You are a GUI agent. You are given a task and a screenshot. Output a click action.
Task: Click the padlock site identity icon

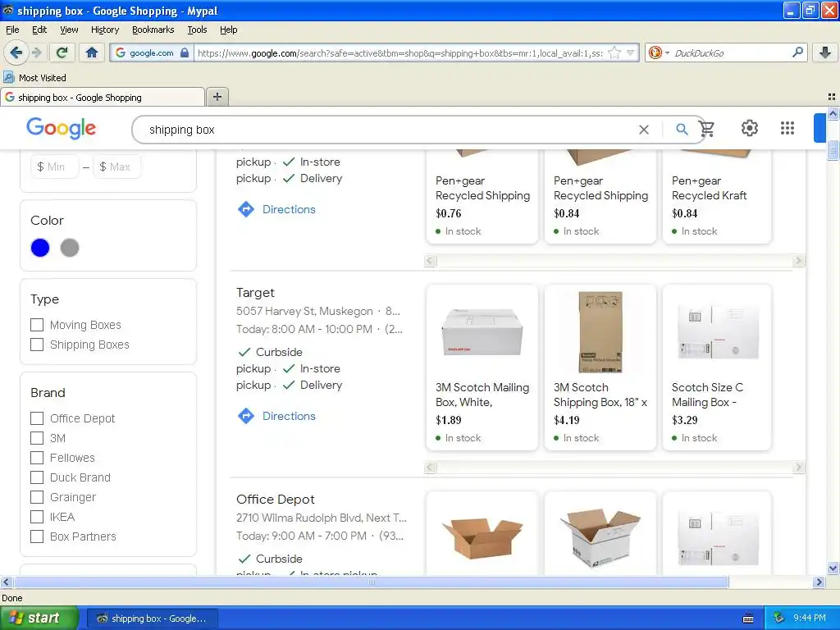(x=185, y=52)
